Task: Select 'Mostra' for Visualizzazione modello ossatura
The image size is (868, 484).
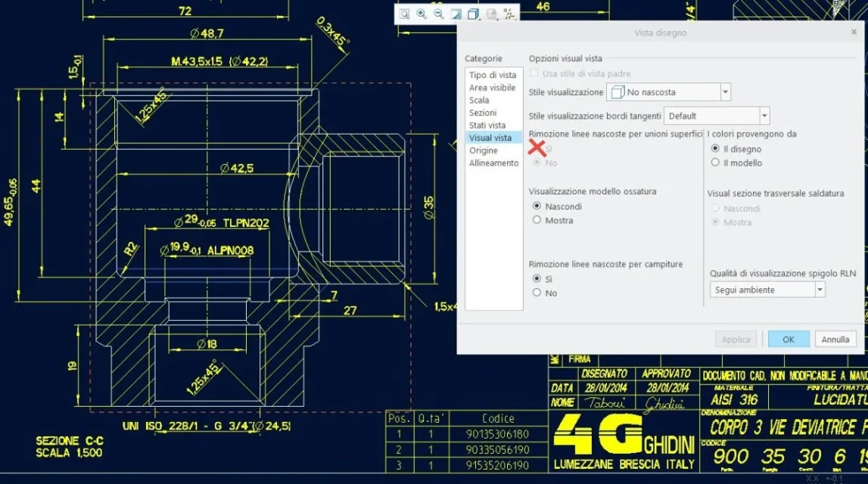Action: coord(537,220)
